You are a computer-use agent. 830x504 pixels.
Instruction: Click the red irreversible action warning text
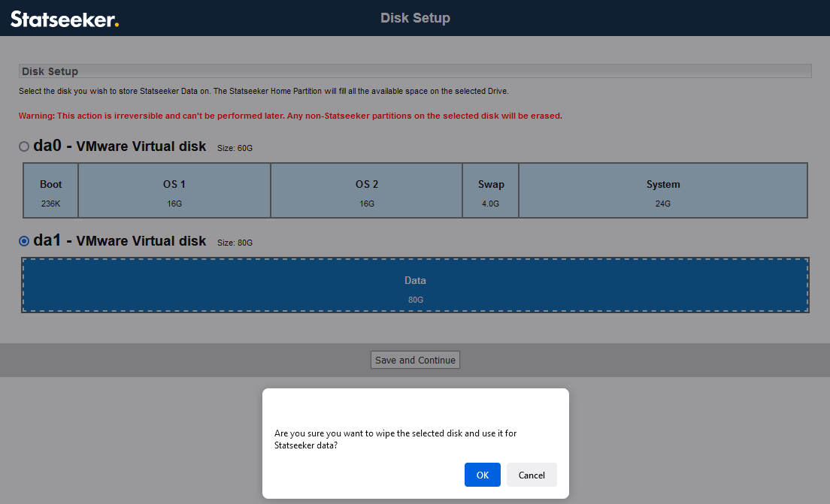290,116
